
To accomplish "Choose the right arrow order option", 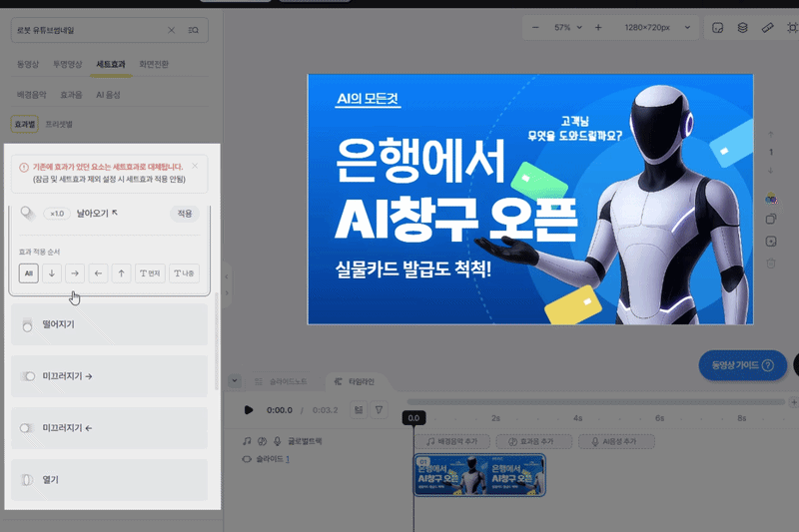I will click(x=75, y=273).
